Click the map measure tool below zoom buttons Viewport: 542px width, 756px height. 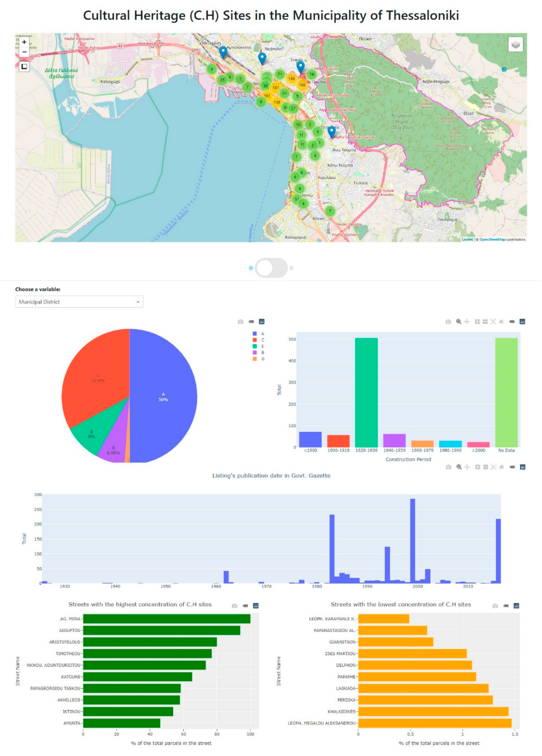click(x=24, y=67)
